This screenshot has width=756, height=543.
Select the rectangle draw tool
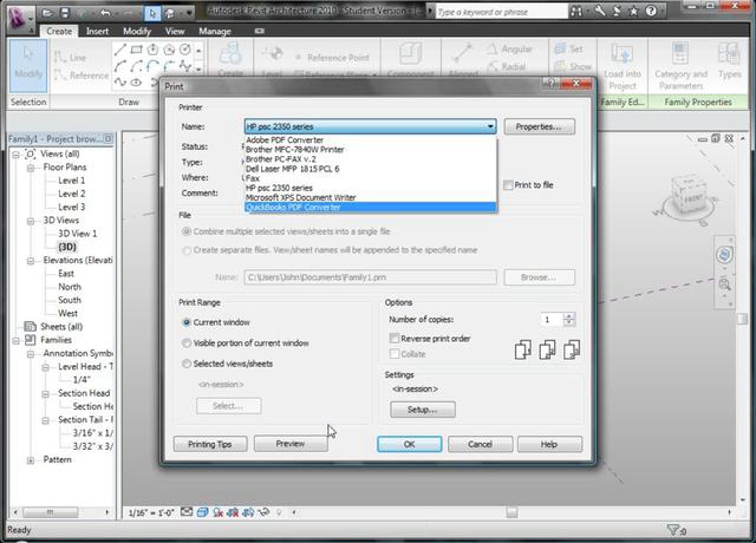click(x=136, y=50)
